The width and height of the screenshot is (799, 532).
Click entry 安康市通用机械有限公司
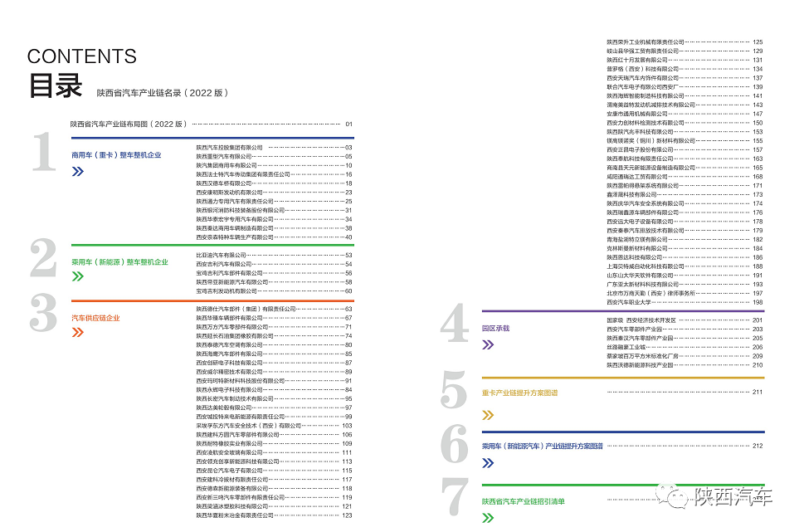(637, 114)
